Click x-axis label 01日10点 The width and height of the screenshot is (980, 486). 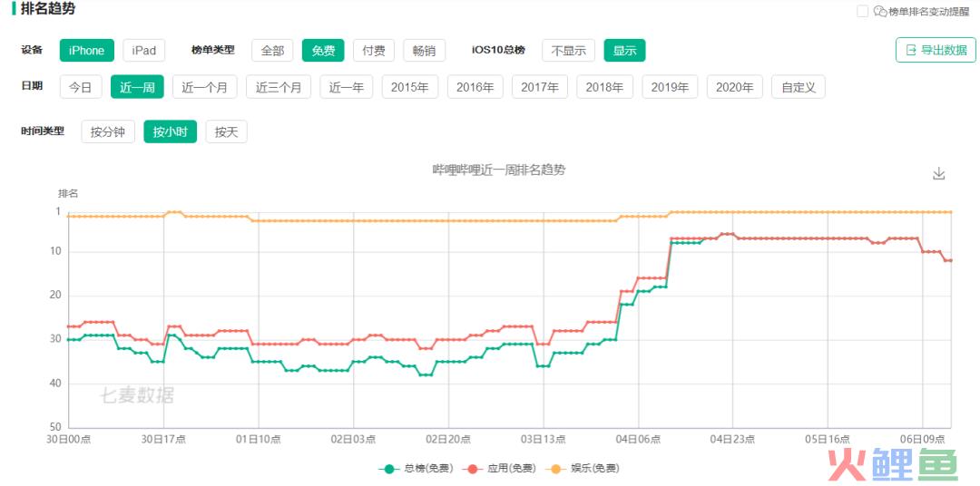click(258, 439)
